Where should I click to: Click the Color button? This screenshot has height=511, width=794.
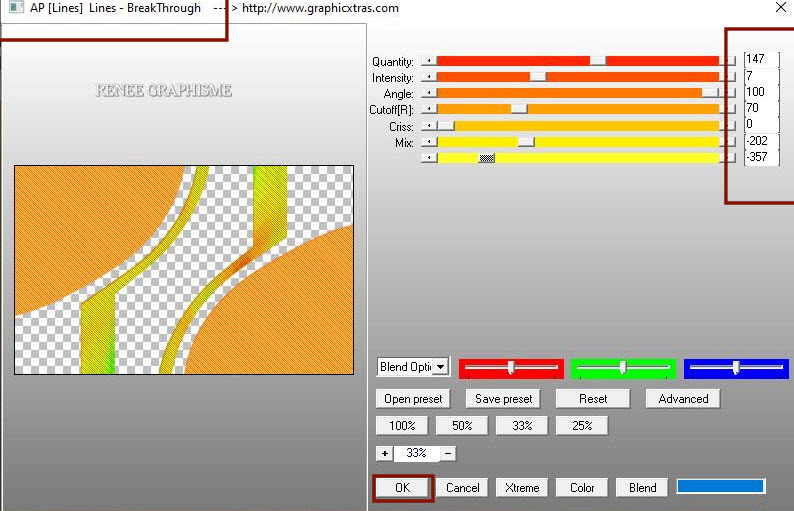[x=582, y=487]
